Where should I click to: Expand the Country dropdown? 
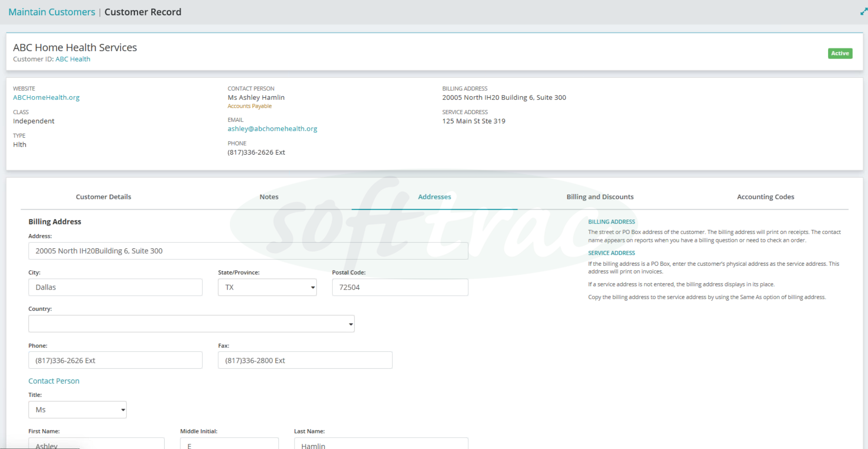[x=192, y=324]
